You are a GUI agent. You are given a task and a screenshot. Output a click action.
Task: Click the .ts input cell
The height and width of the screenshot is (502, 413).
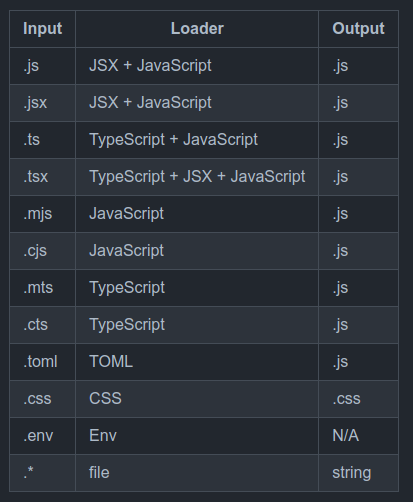pos(43,140)
